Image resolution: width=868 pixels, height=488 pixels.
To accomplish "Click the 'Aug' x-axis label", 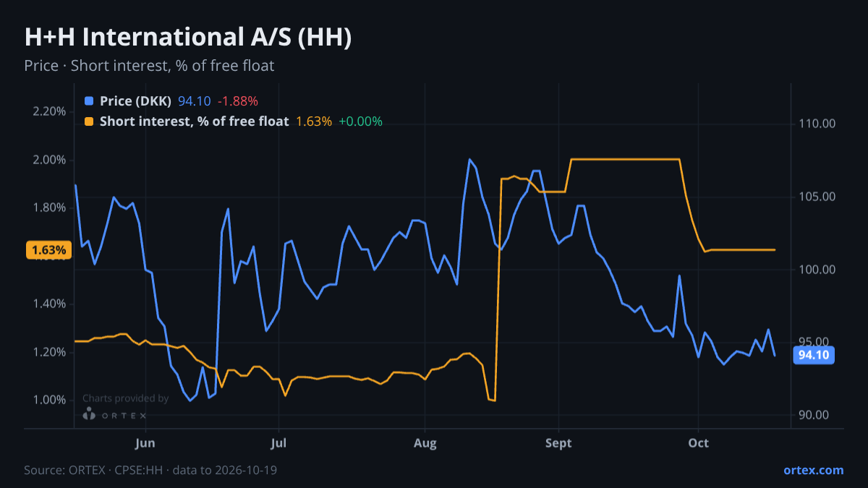I will [x=425, y=442].
